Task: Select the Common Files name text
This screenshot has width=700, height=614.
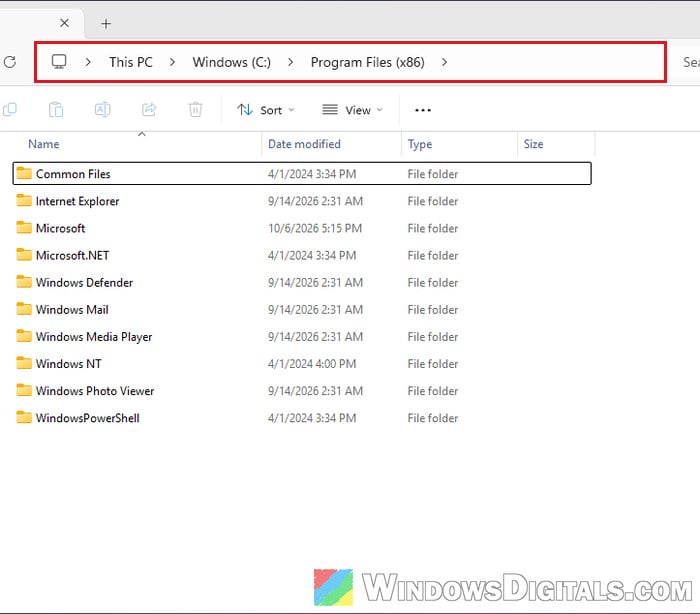Action: pos(73,174)
